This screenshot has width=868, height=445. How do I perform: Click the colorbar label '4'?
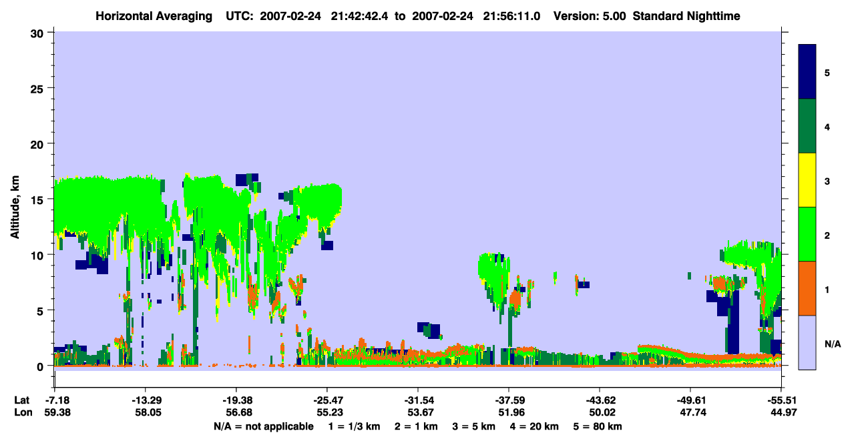pos(827,126)
